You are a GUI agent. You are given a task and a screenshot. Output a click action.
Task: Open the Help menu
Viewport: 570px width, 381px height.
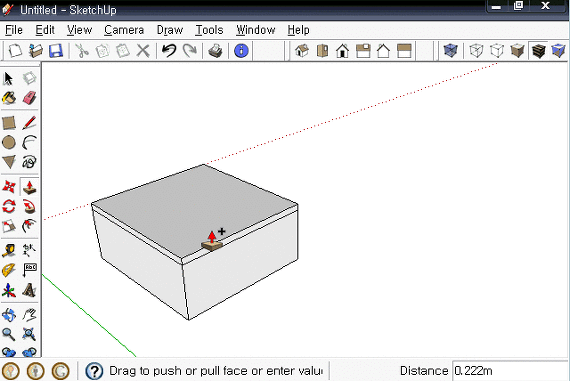298,30
